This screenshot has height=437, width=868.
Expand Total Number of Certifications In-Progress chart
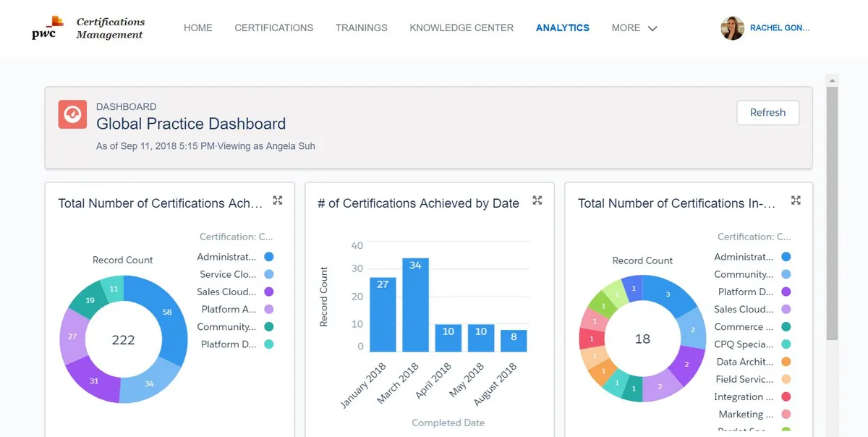coord(796,200)
